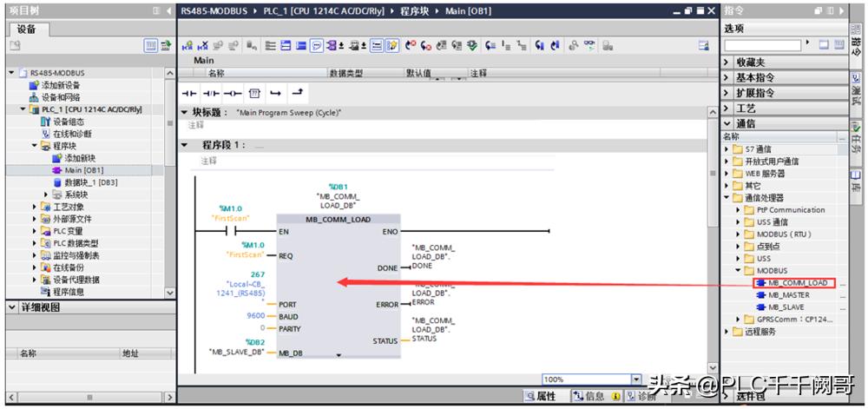
Task: Open the zoom level 100% dropdown
Action: coord(636,379)
